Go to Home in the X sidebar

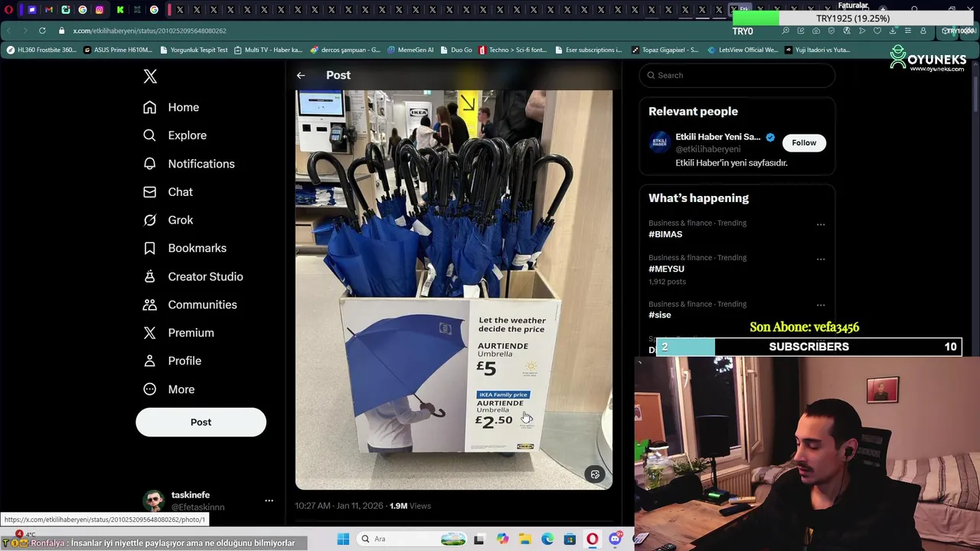pos(171,107)
